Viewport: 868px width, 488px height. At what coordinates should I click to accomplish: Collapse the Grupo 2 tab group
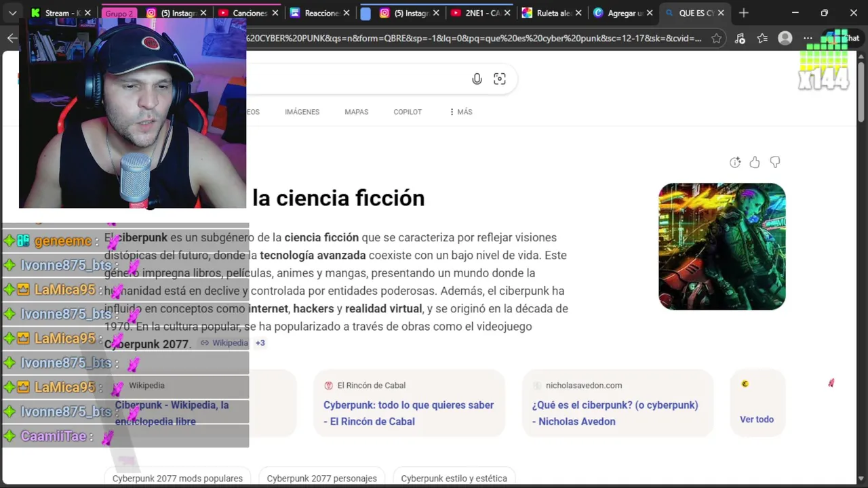[x=119, y=13]
